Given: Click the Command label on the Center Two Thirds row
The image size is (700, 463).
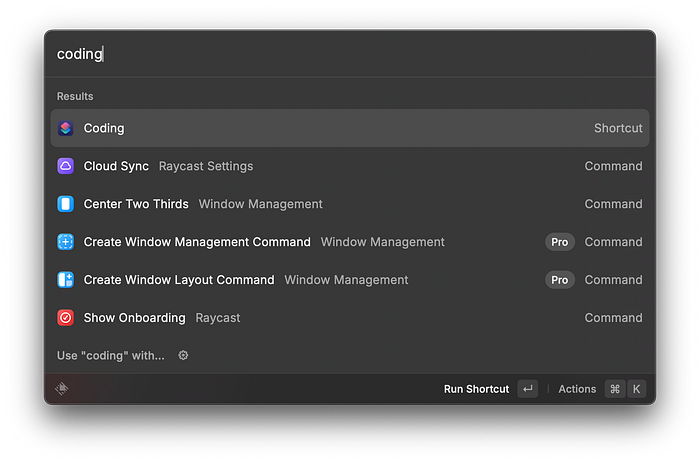Looking at the screenshot, I should click(613, 204).
